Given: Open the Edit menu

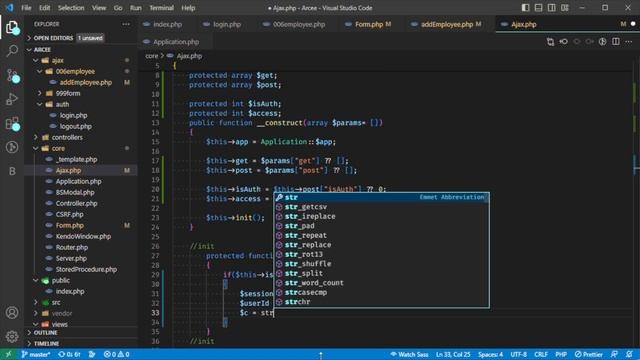Looking at the screenshot, I should [44, 8].
